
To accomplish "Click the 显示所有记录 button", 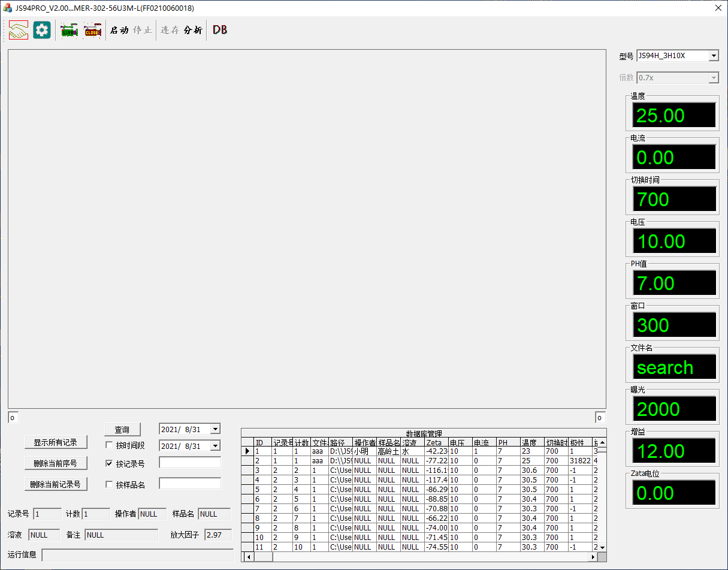I will (x=56, y=442).
